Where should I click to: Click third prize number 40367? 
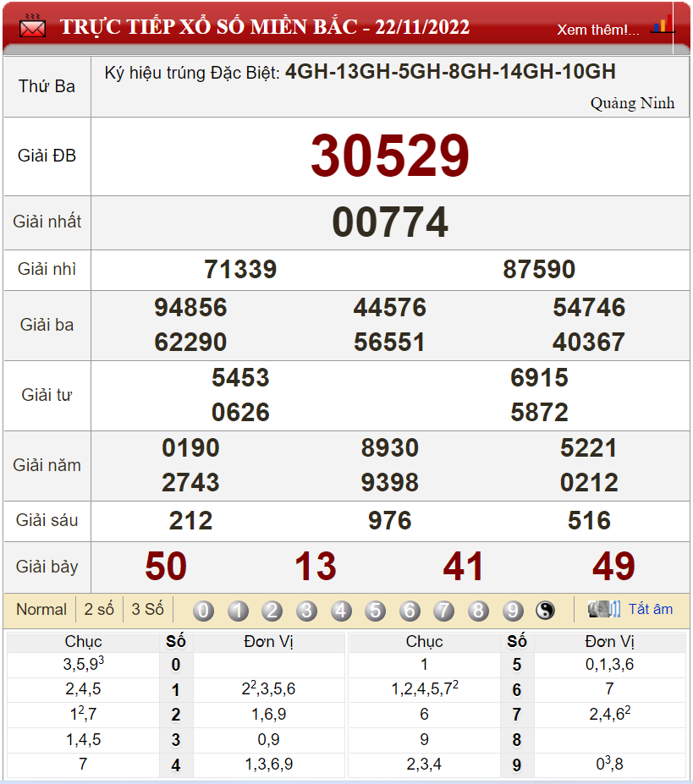tap(589, 343)
